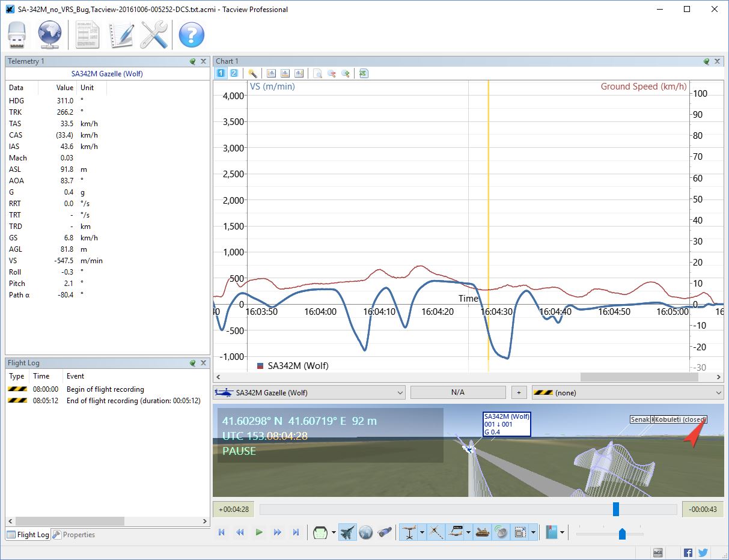The height and width of the screenshot is (560, 729).
Task: Click the magic wand auto-fit chart tool
Action: [253, 73]
